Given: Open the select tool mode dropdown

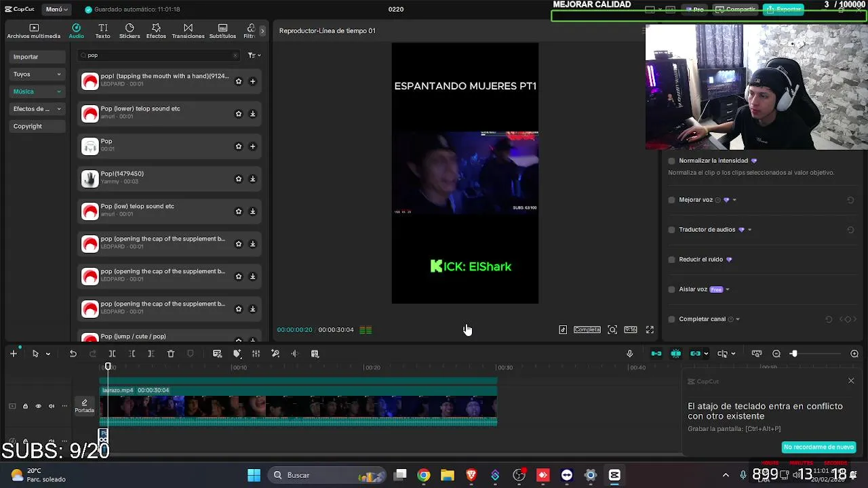Looking at the screenshot, I should [47, 354].
